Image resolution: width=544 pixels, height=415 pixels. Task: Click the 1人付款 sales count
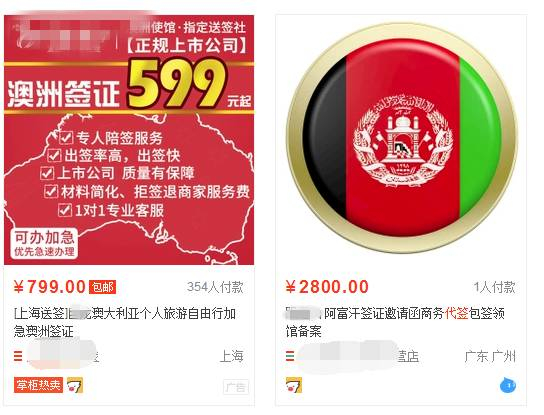click(495, 287)
